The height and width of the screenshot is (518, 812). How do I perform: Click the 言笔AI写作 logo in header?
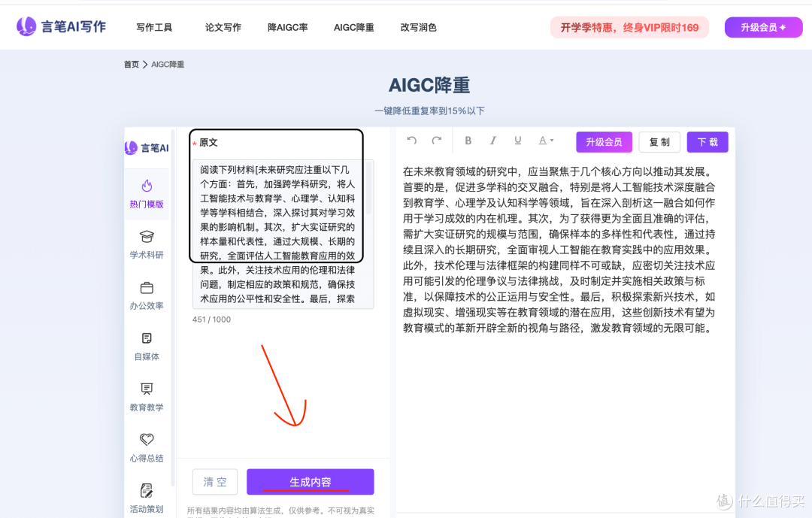[61, 26]
